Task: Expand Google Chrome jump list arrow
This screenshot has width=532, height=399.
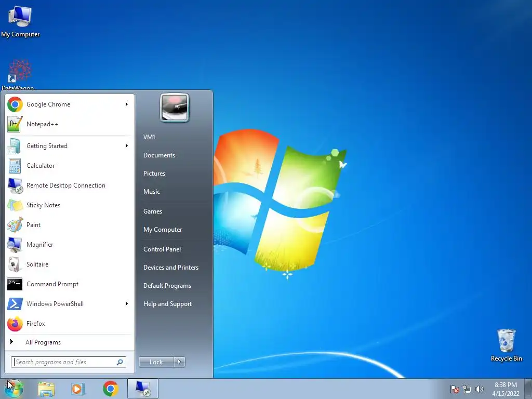Action: [x=127, y=104]
